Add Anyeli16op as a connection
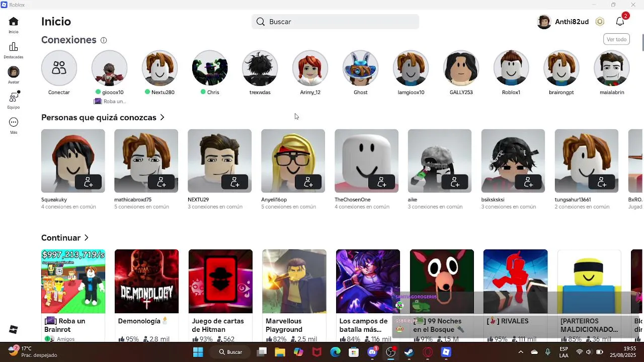This screenshot has width=644, height=362. click(308, 182)
